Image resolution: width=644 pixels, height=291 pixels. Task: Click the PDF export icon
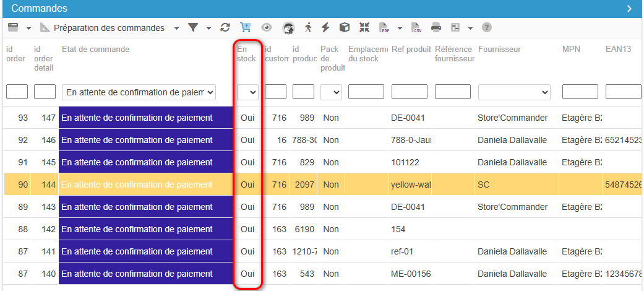click(x=384, y=28)
